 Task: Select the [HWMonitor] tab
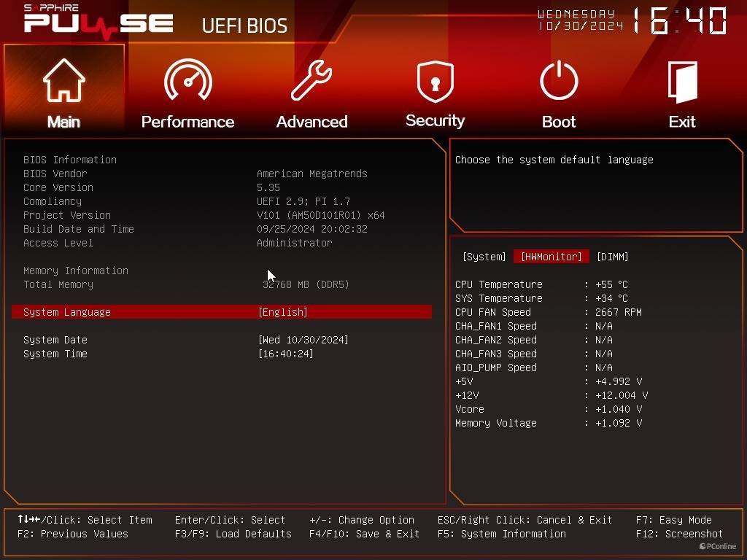[x=551, y=257]
